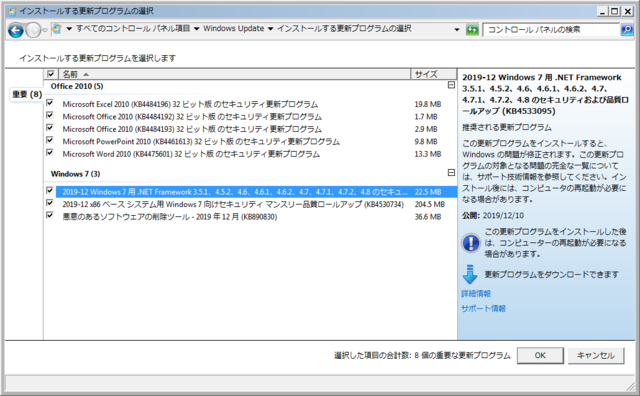This screenshot has width=640, height=396.
Task: Uncheck the .NET Framework 2019-12 update
Action: click(50, 191)
